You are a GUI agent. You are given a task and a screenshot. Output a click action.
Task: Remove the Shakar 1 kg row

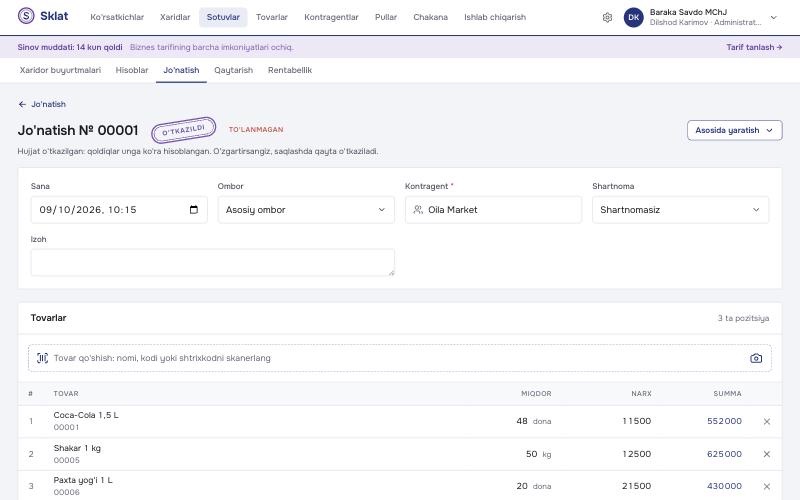(766, 454)
